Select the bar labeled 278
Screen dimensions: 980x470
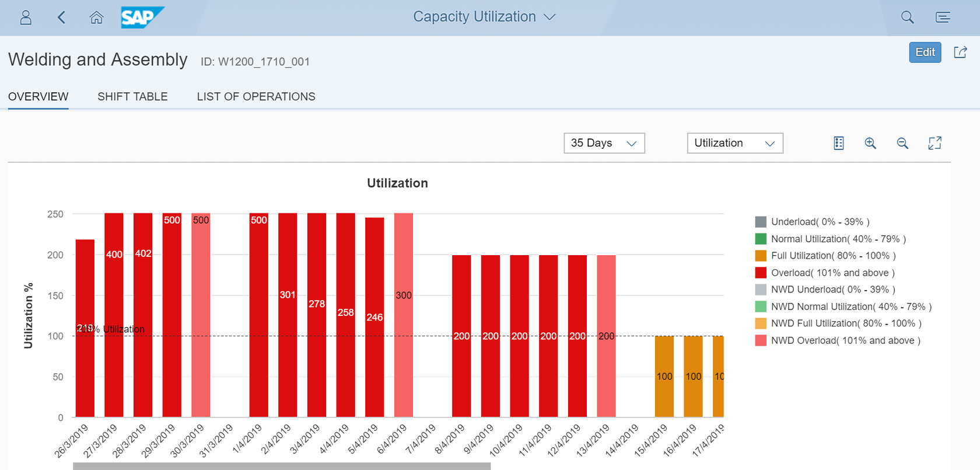click(317, 315)
